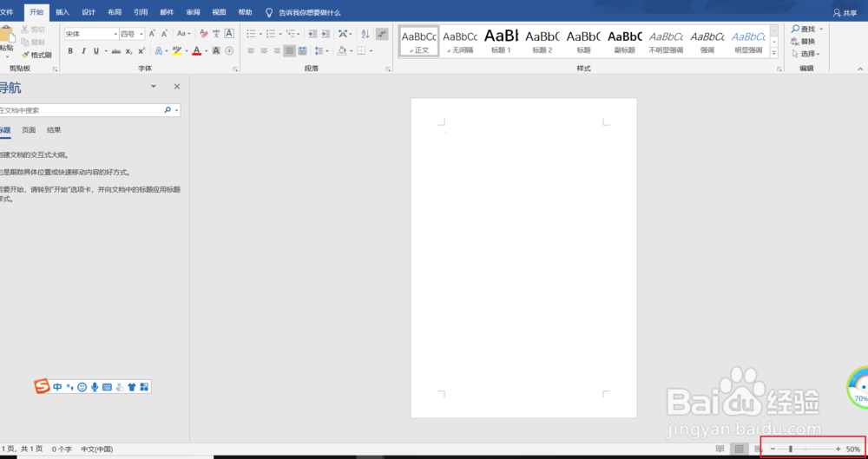The image size is (868, 459).
Task: Open the Layout (布局) ribbon tab
Action: (115, 12)
